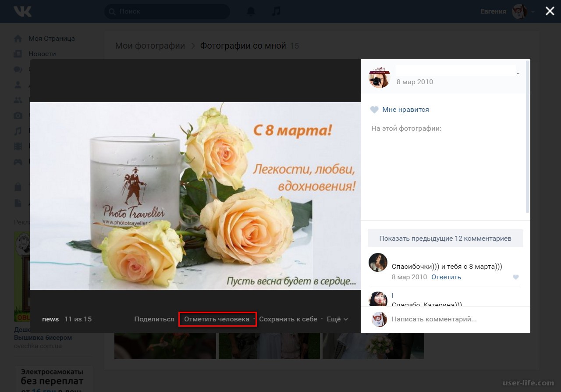Expand the Ещё dropdown menu

tap(337, 319)
